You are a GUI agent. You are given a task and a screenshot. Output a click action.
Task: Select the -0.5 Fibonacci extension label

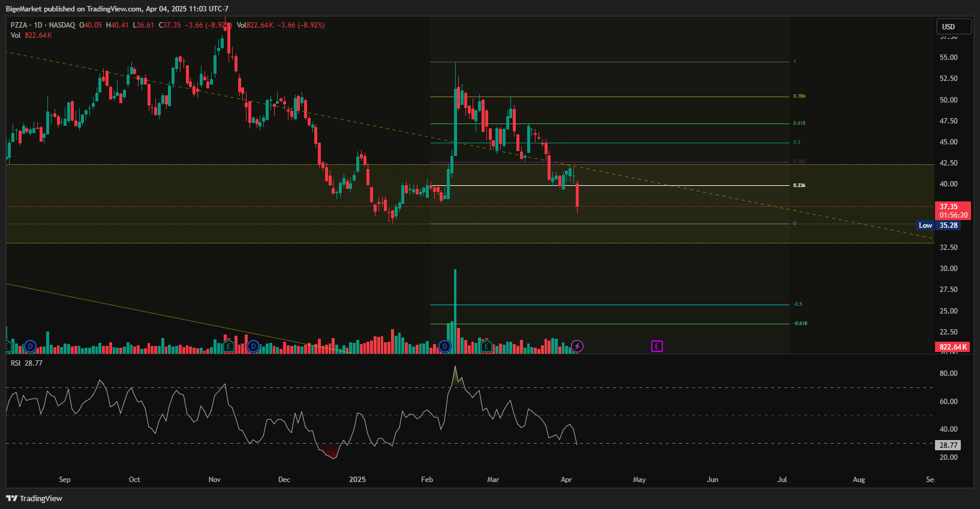click(x=798, y=304)
